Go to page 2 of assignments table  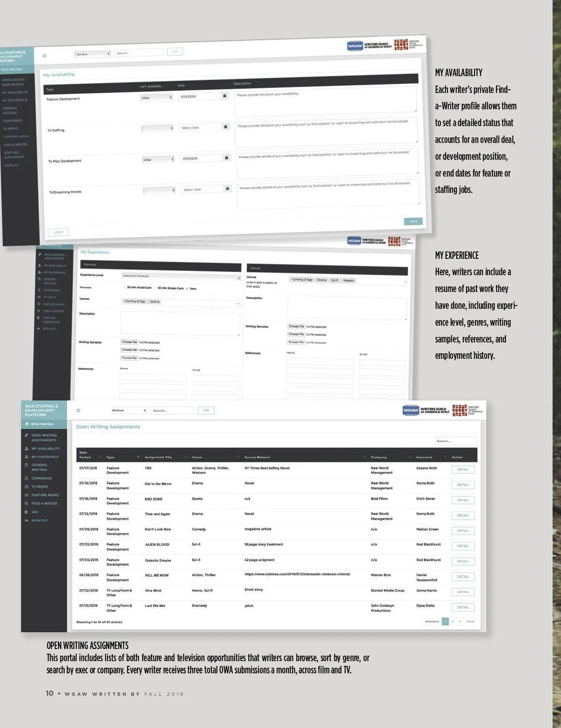pos(453,621)
